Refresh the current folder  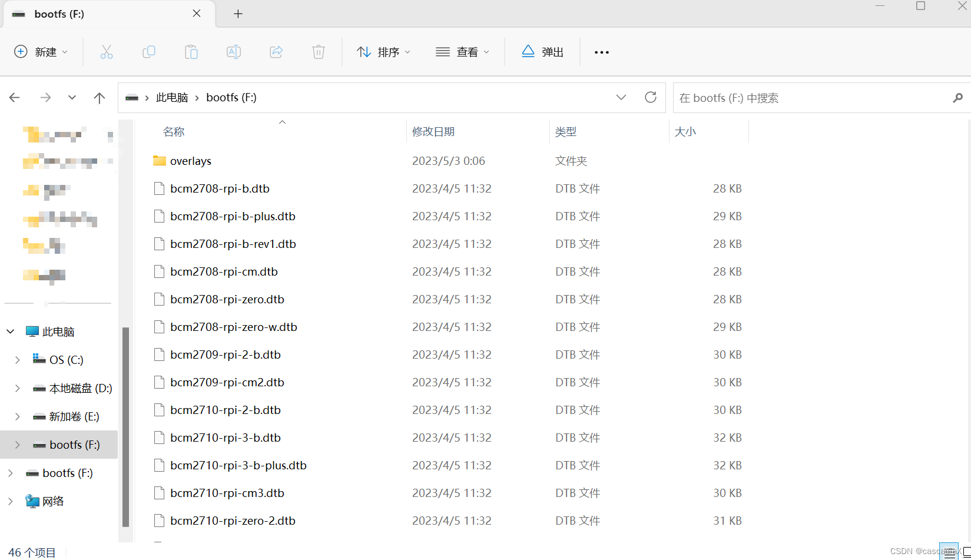point(651,97)
